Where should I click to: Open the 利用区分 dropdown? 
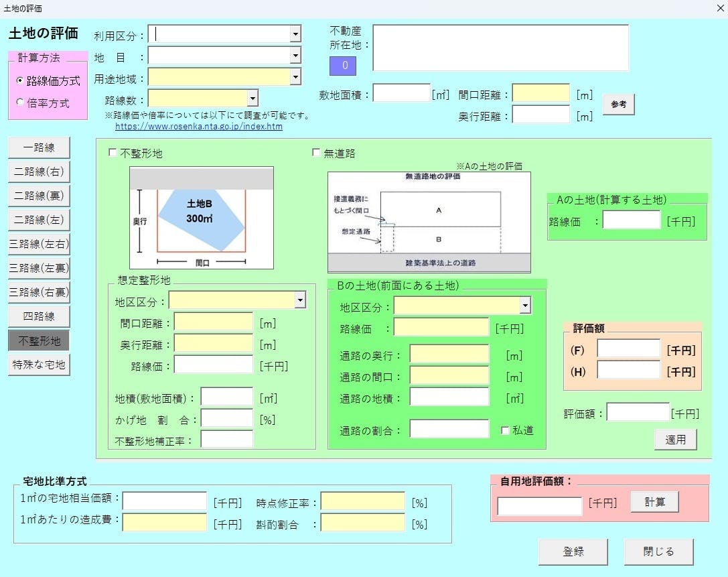(295, 34)
